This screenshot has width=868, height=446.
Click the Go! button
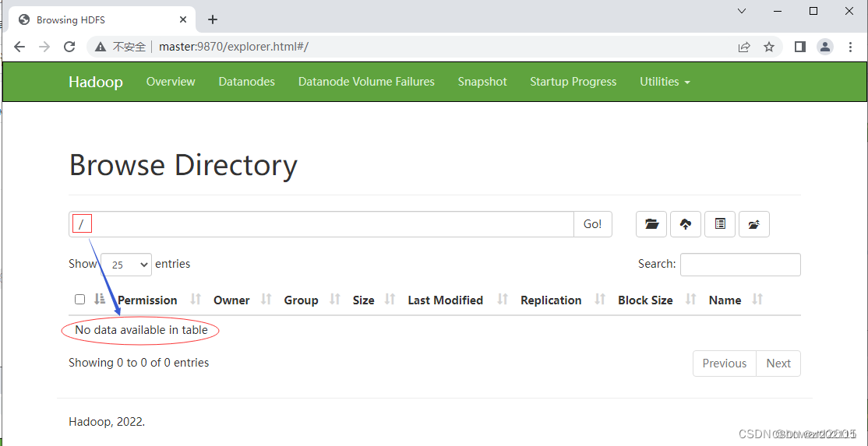coord(592,224)
